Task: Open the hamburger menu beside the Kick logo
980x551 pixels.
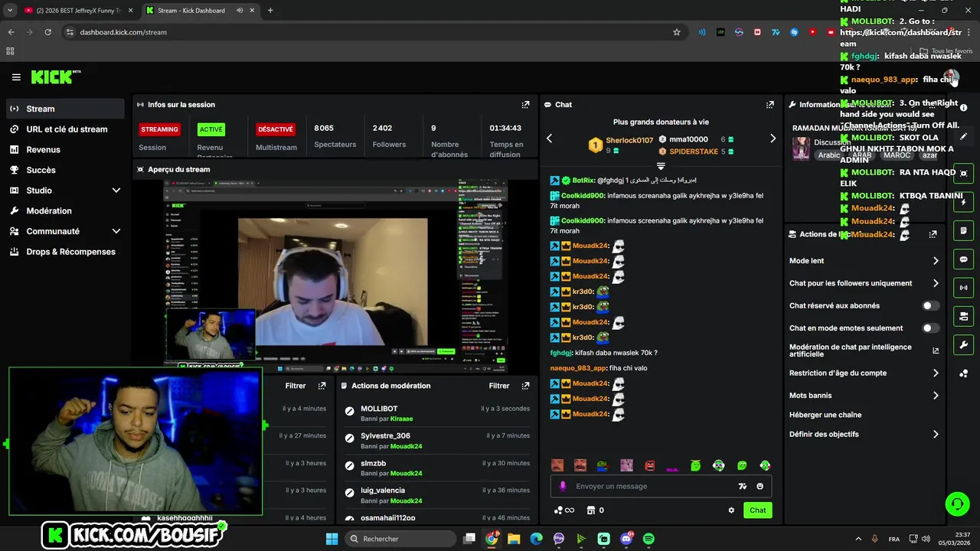Action: pyautogui.click(x=16, y=77)
